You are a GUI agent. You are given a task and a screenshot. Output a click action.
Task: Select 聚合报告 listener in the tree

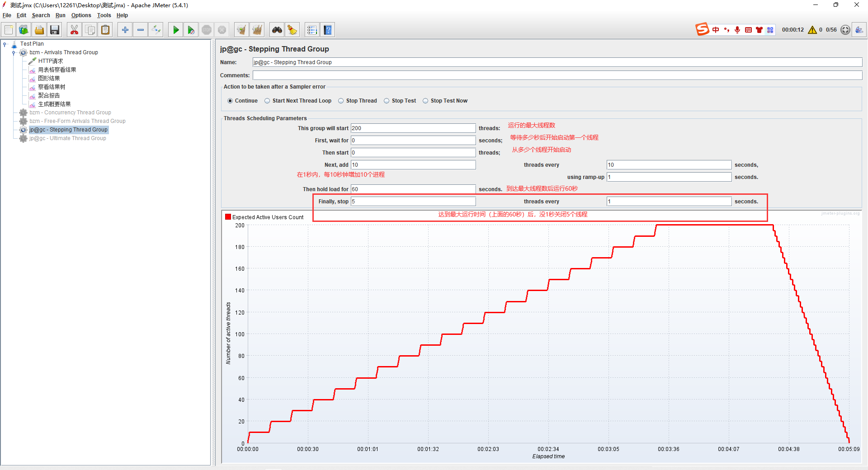49,95
